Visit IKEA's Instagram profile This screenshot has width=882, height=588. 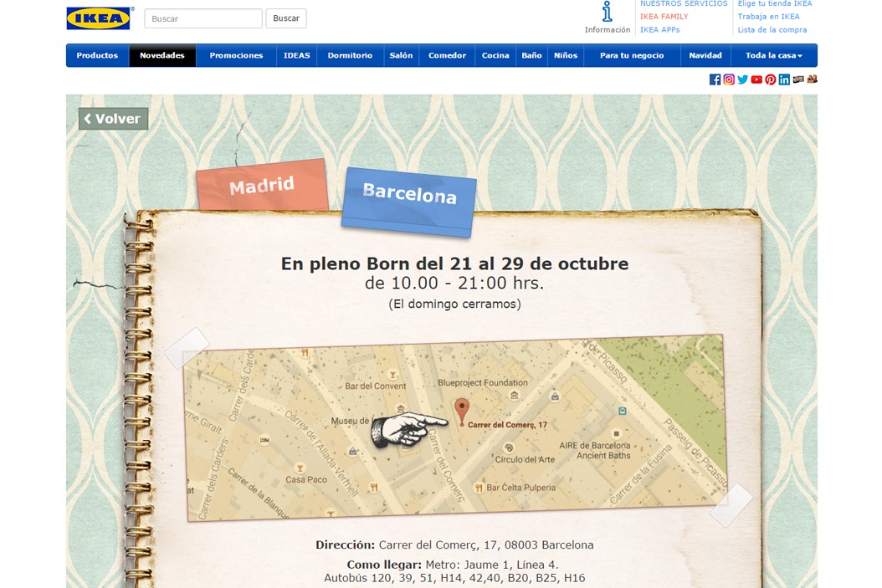729,79
